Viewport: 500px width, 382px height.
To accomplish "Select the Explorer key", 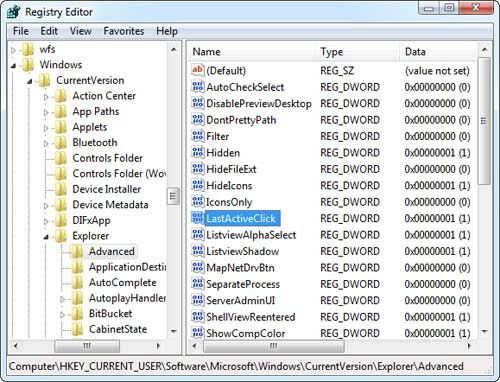I will [x=91, y=236].
